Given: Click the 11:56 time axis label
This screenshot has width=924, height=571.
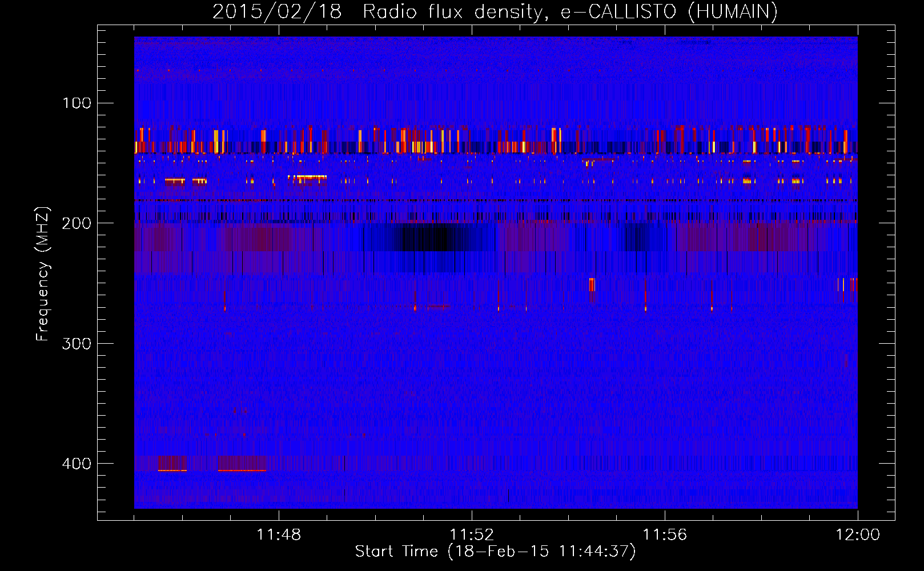Looking at the screenshot, I should (665, 534).
